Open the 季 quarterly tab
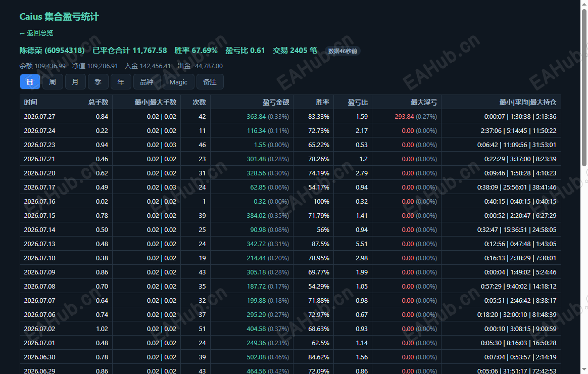This screenshot has height=374, width=588. 98,82
